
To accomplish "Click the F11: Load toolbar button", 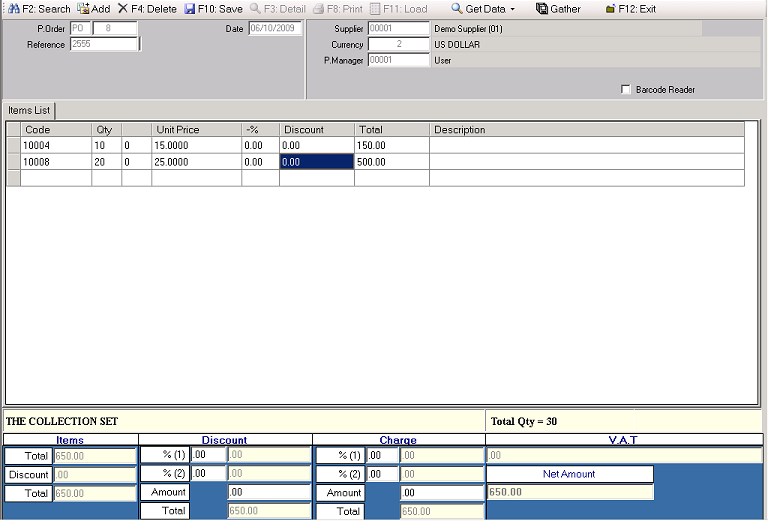I will click(x=397, y=9).
